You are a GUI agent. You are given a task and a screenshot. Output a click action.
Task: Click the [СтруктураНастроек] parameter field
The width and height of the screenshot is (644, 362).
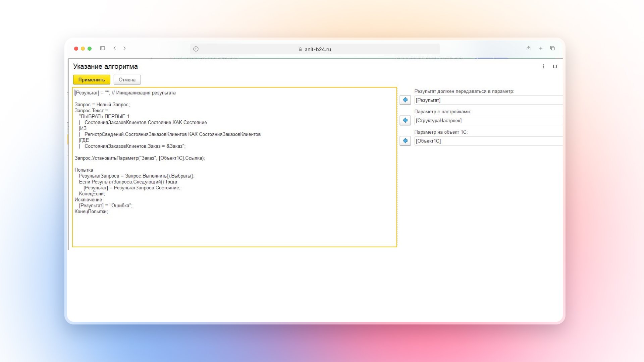pos(488,121)
